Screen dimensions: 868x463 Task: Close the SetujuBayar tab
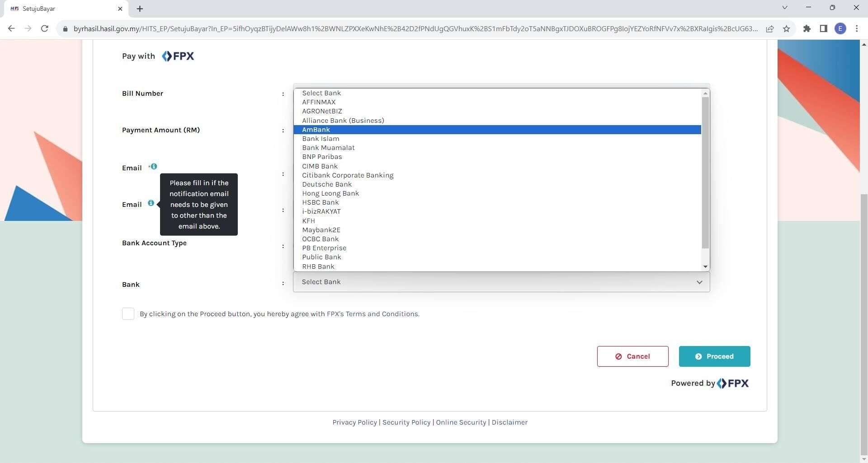[120, 9]
